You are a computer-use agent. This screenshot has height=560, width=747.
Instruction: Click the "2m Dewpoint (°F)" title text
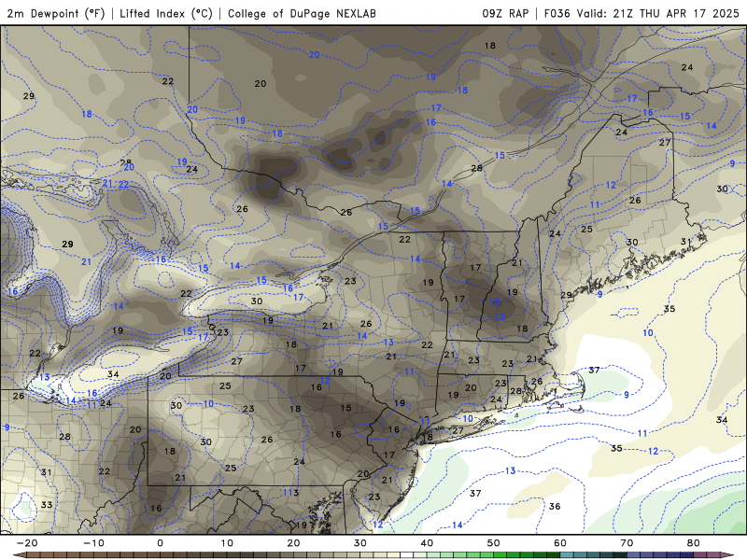56,13
